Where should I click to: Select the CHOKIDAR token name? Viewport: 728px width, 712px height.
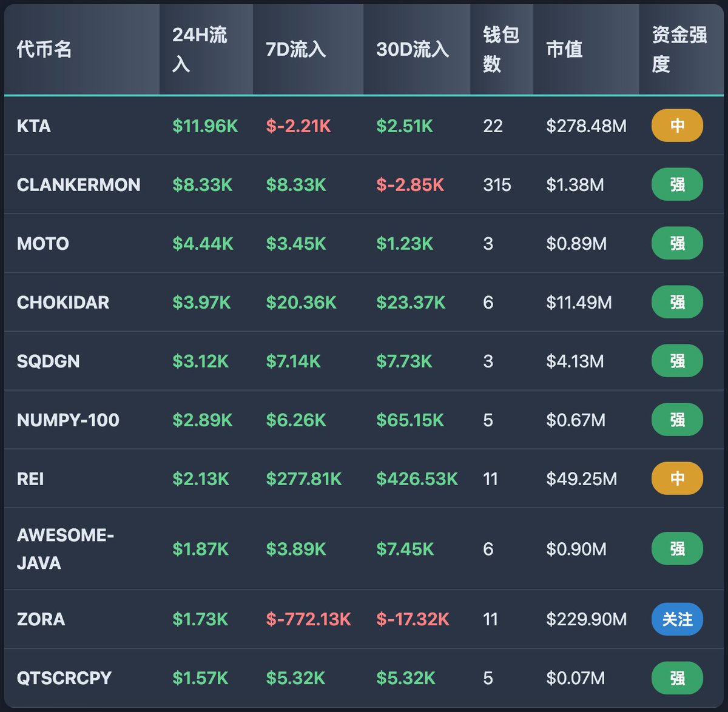click(x=63, y=303)
